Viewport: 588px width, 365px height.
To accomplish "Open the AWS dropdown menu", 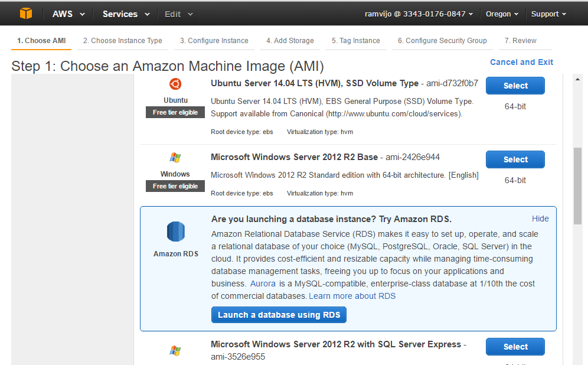I will click(68, 14).
